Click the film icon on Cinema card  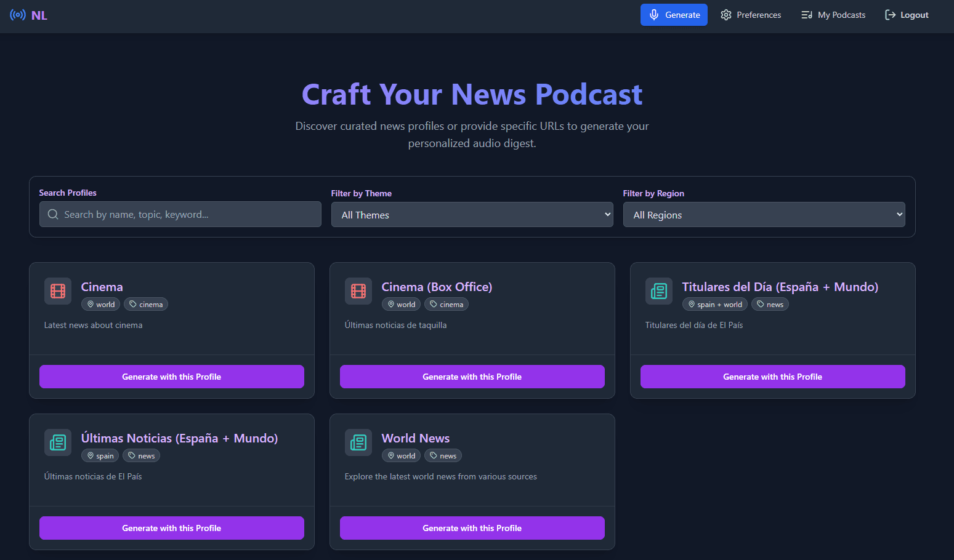(58, 291)
